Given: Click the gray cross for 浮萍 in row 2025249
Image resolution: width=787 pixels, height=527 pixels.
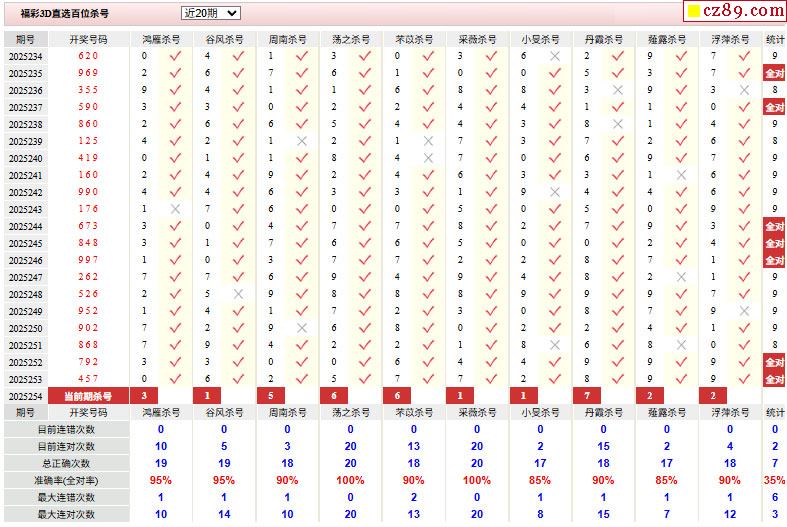Looking at the screenshot, I should [x=744, y=311].
